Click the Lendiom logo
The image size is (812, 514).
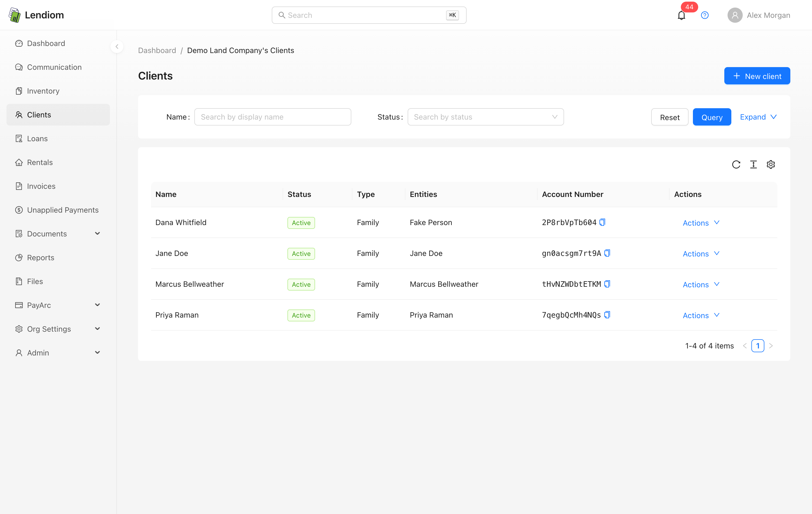(36, 15)
